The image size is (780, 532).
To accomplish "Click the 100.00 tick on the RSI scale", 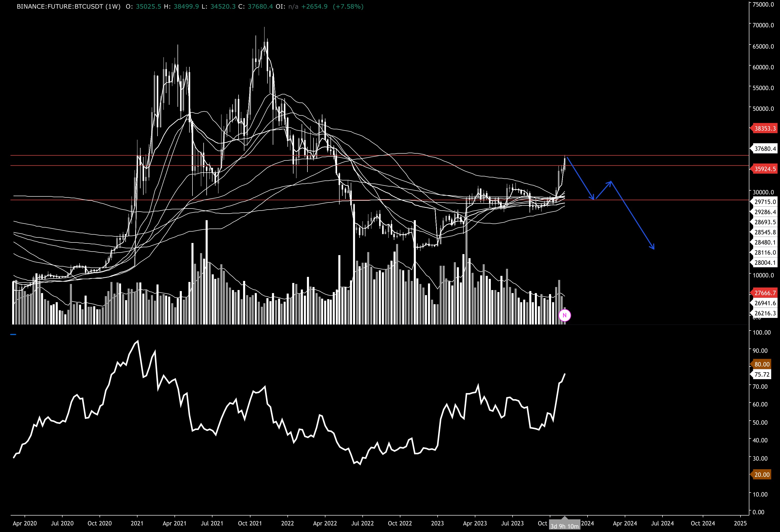I will 762,332.
